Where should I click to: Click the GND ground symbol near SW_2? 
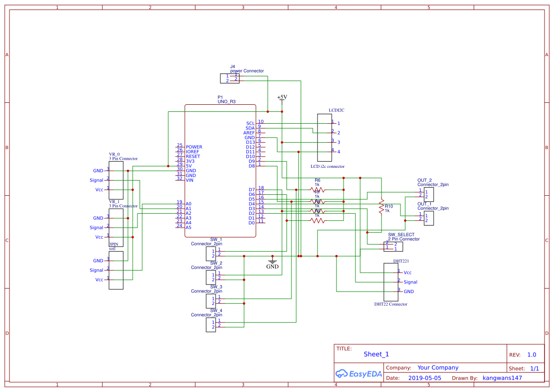(x=273, y=262)
